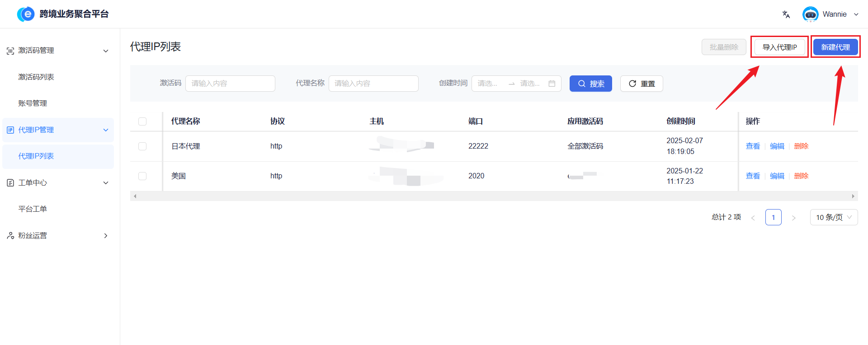Toggle the select-all header checkbox
Image resolution: width=868 pixels, height=345 pixels.
(x=142, y=121)
